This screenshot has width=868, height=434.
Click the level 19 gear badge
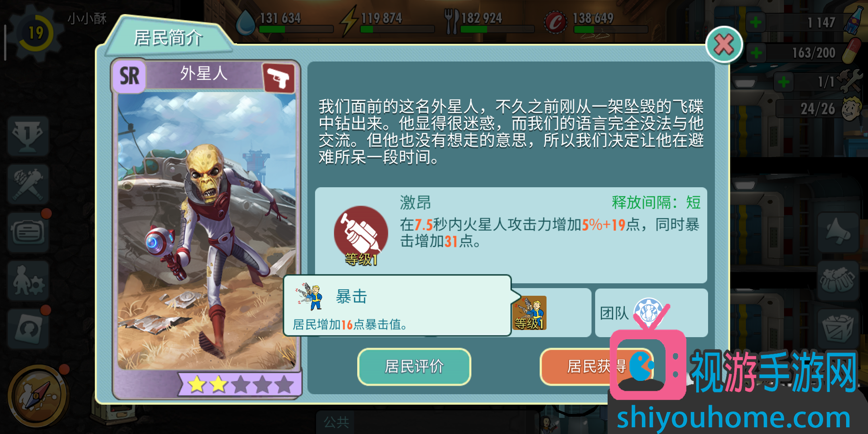coord(35,33)
